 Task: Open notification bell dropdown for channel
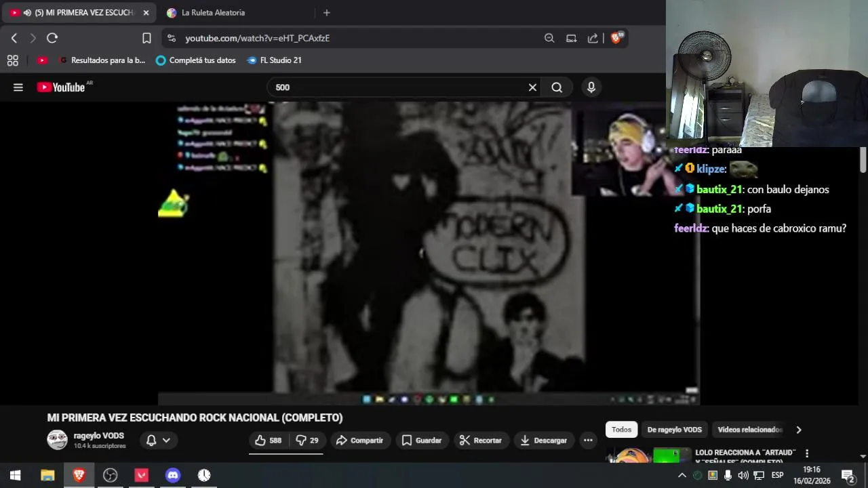pos(157,441)
